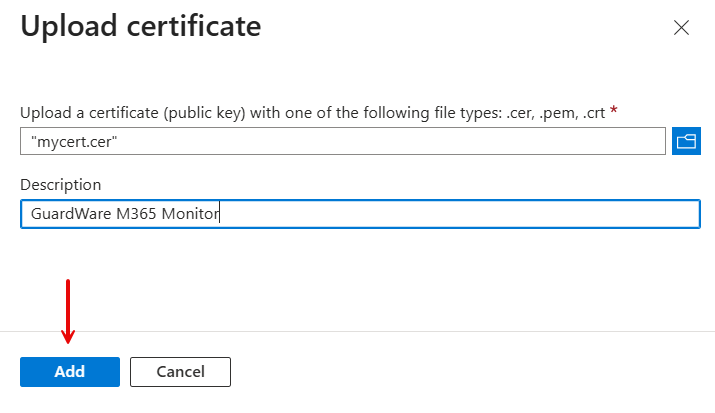The height and width of the screenshot is (413, 715).
Task: Click the "mycert.cer" file name text
Action: [x=74, y=141]
